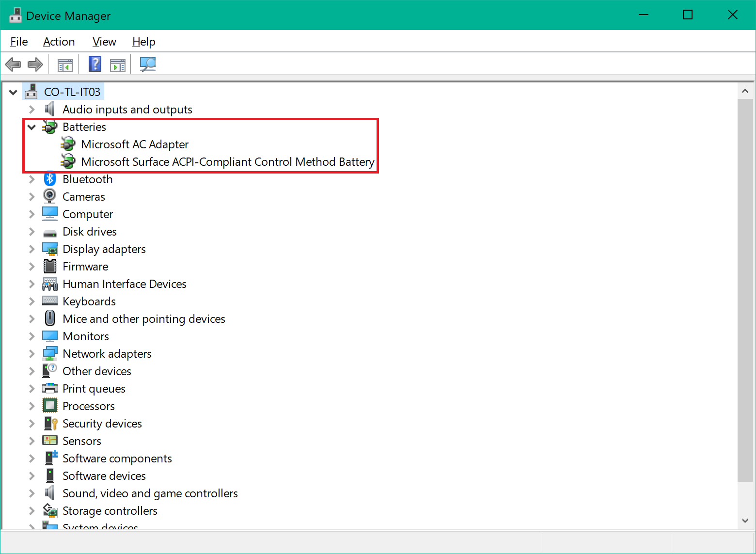
Task: Expand the Network adapters category
Action: pos(32,354)
